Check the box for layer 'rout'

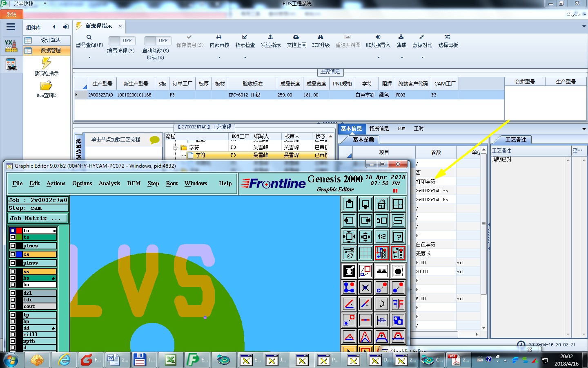(x=13, y=306)
